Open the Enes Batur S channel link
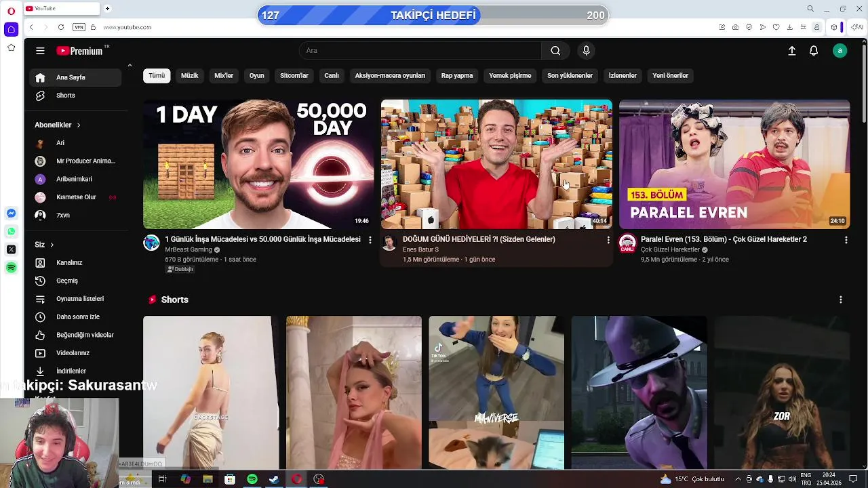Screen dimensions: 868x488 tap(420, 249)
